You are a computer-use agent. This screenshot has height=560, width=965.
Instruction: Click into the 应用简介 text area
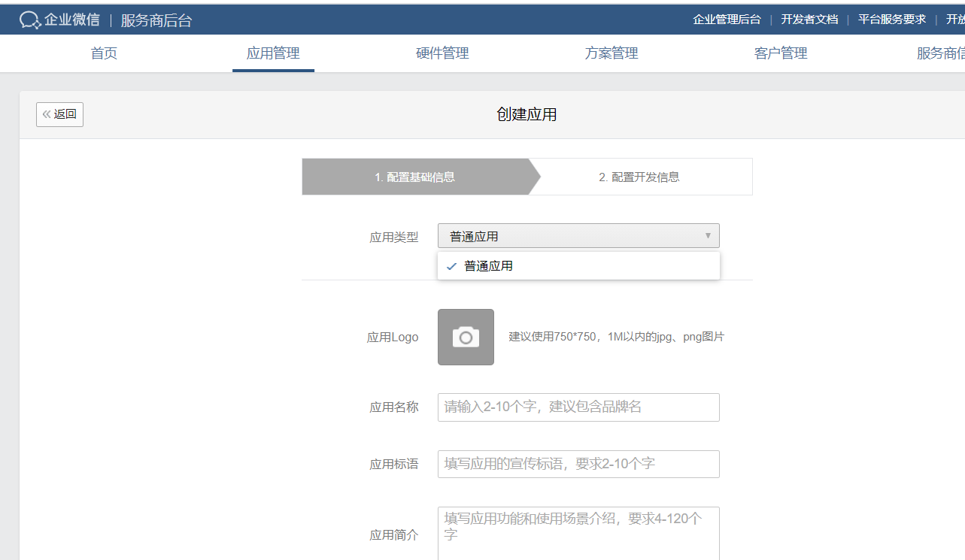coord(578,534)
